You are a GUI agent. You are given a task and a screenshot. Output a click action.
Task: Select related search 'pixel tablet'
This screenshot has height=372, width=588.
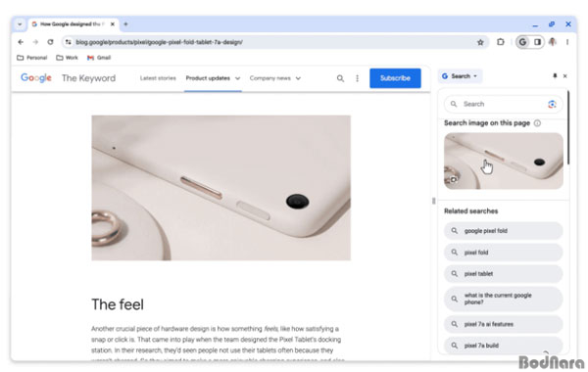(504, 274)
